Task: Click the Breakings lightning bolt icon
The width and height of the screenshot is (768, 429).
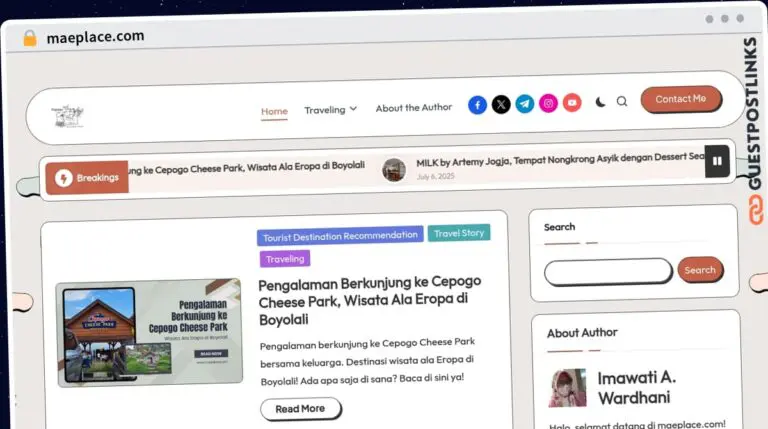Action: point(63,178)
